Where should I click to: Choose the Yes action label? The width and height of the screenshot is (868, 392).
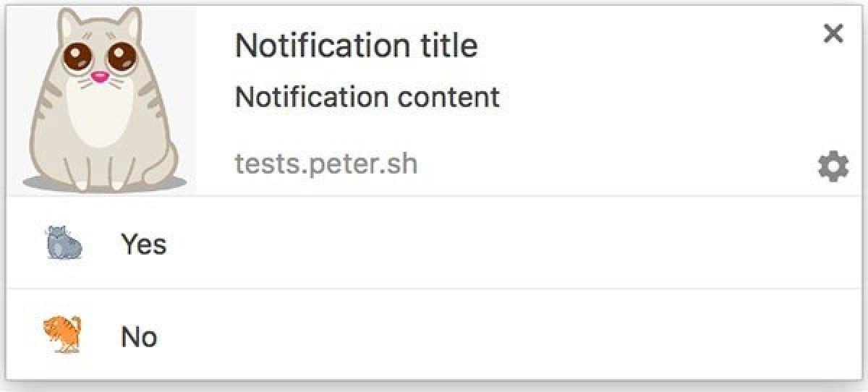pyautogui.click(x=144, y=244)
